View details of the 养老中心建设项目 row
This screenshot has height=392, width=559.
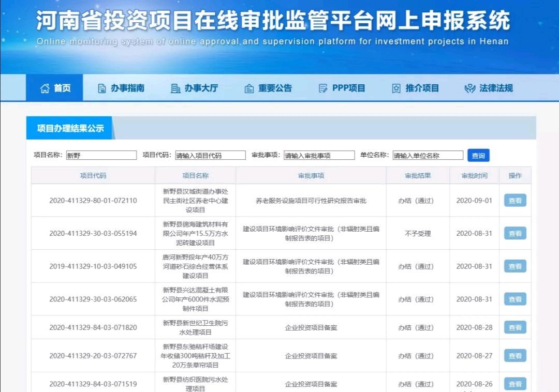(x=514, y=201)
